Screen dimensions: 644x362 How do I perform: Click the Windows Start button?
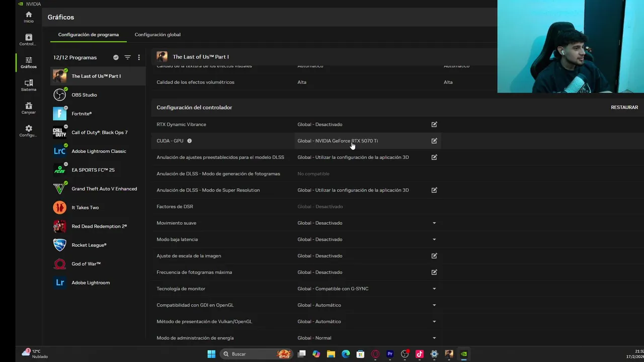pyautogui.click(x=211, y=354)
